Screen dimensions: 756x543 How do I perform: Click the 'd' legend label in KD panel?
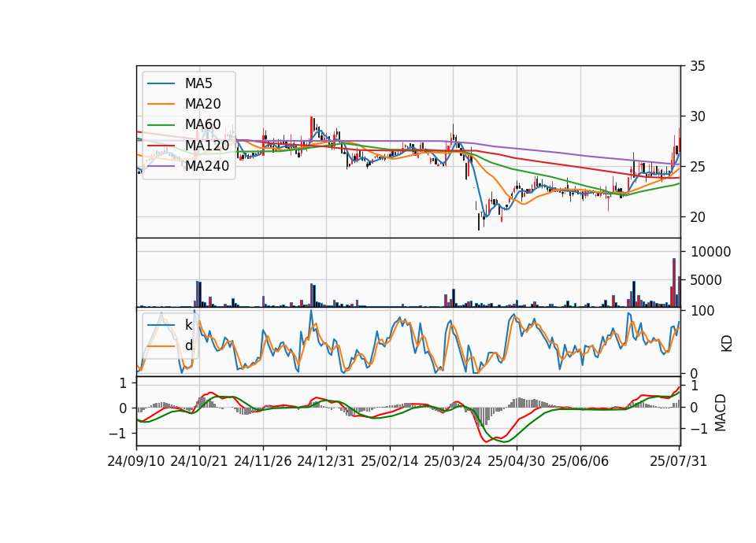pos(188,345)
